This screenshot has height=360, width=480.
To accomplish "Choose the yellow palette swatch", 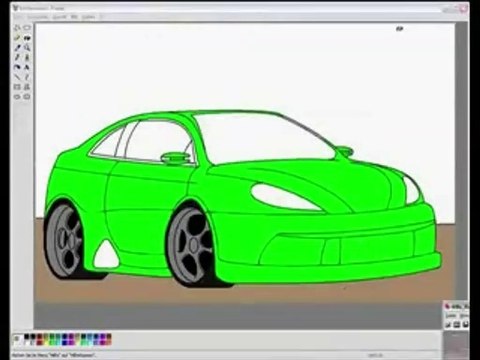I will [x=46, y=343].
